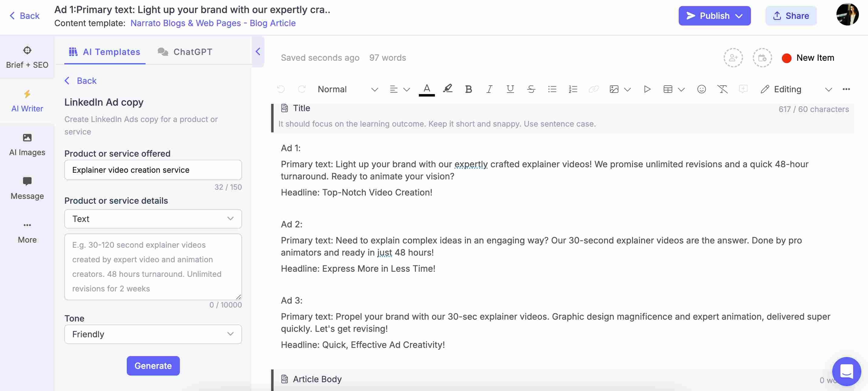868x391 pixels.
Task: Click the Insert link icon
Action: 593,89
